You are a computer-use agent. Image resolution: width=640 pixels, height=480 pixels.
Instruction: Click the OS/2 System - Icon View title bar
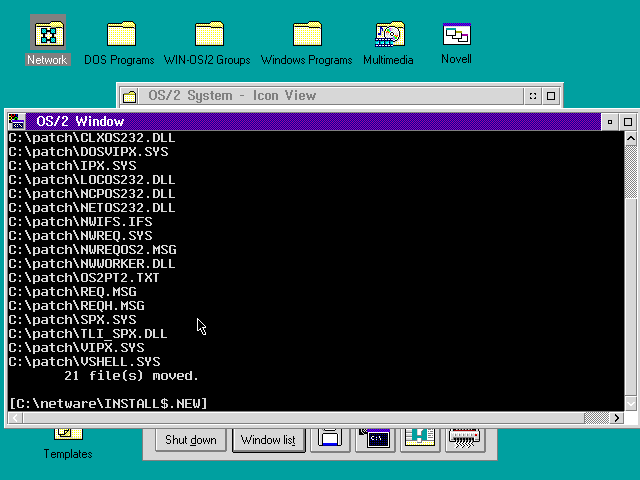(x=331, y=96)
